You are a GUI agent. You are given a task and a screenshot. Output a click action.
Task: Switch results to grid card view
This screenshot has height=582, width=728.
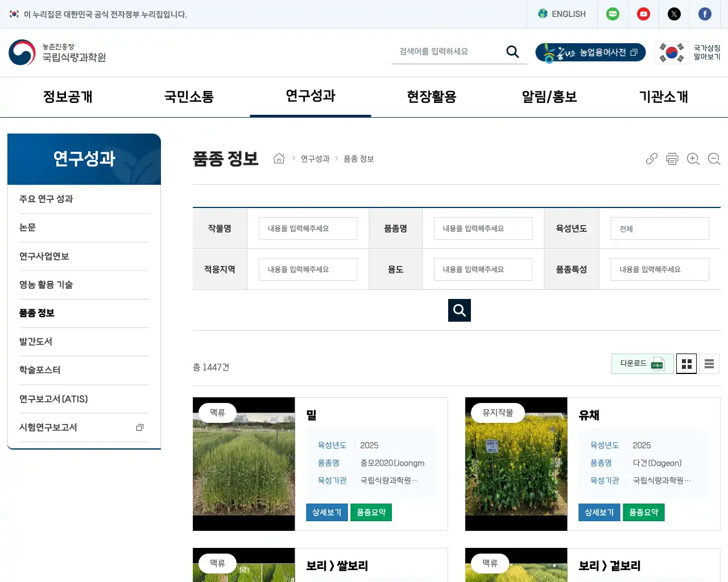click(686, 364)
